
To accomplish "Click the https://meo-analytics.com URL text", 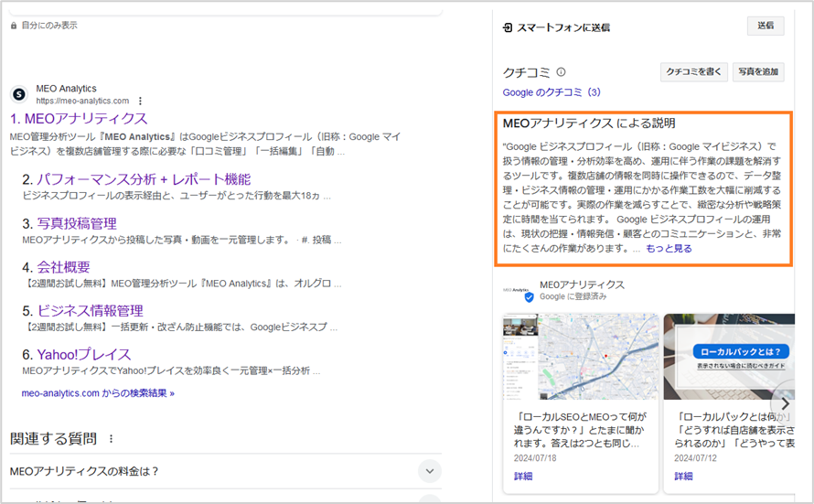I will 82,101.
